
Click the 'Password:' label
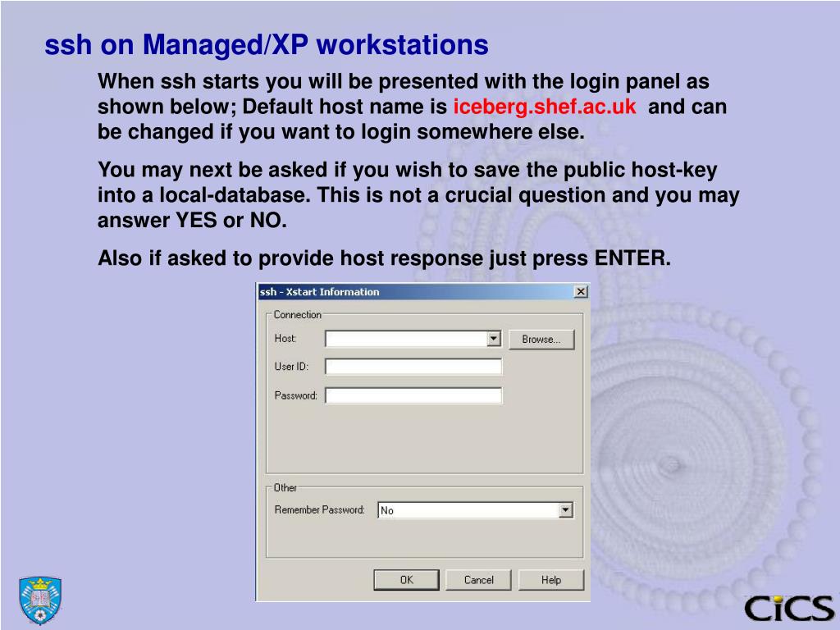tap(295, 395)
